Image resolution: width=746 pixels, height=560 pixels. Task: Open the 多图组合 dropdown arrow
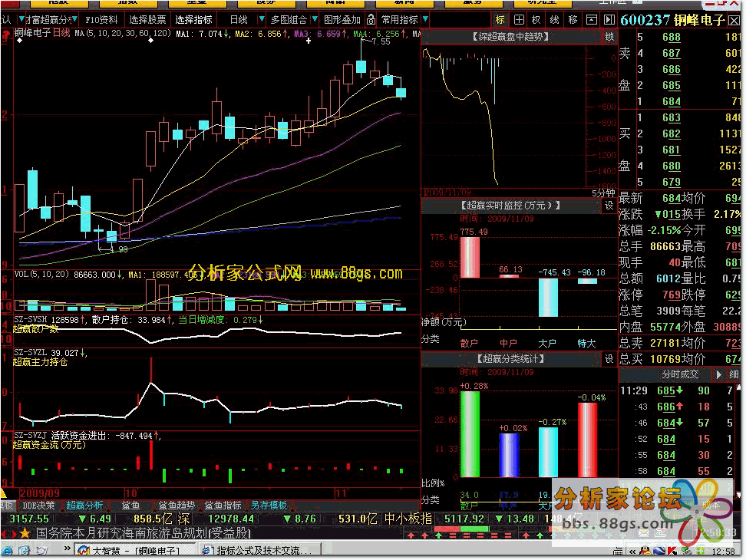click(315, 19)
